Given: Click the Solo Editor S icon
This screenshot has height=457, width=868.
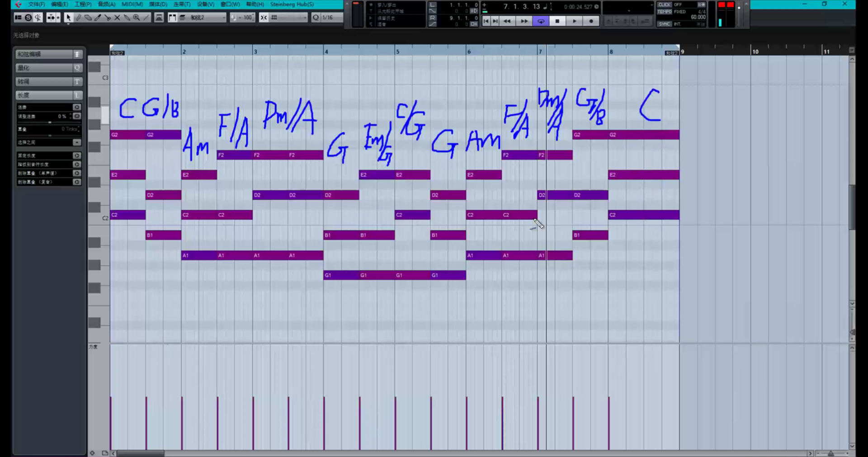Looking at the screenshot, I should (28, 18).
